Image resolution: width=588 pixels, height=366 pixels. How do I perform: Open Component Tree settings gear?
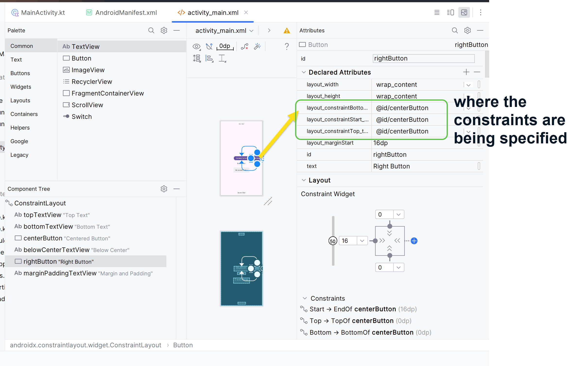point(164,189)
